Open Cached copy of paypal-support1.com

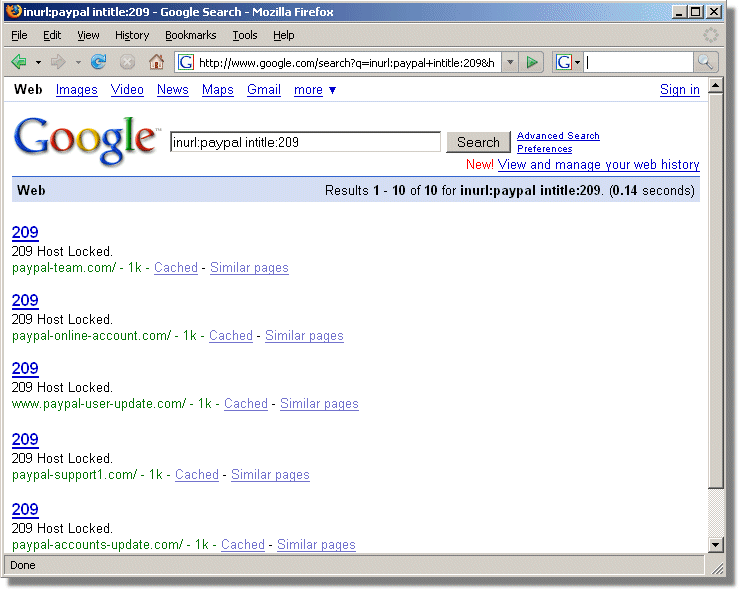coord(197,475)
